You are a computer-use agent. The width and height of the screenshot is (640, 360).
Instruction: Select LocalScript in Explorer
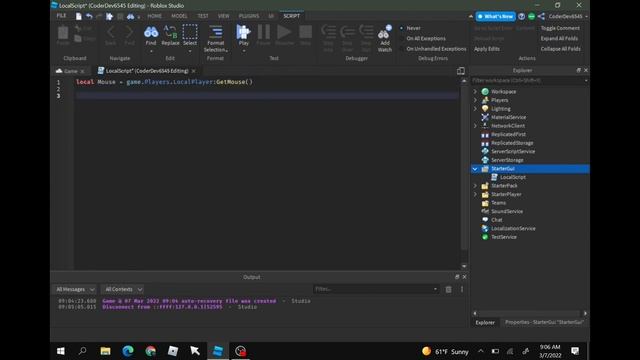tap(513, 177)
